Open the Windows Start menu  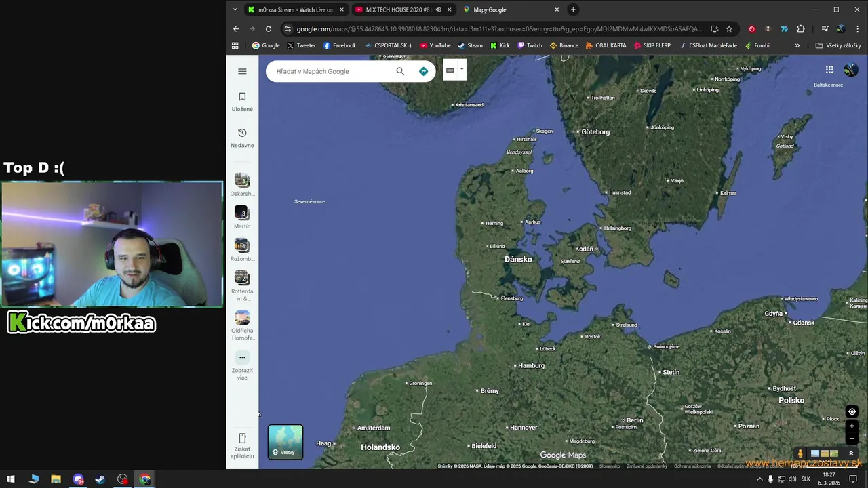11,479
